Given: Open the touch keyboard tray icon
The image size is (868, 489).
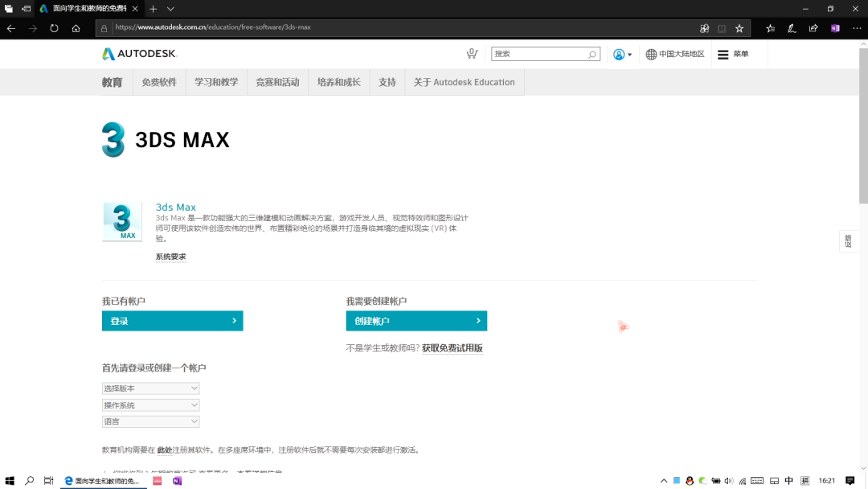Looking at the screenshot, I should coord(757,481).
